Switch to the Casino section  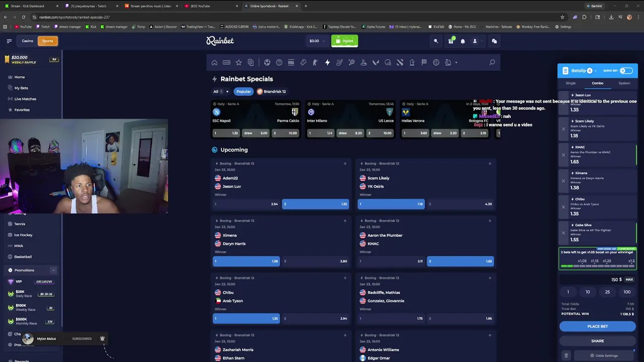27,41
